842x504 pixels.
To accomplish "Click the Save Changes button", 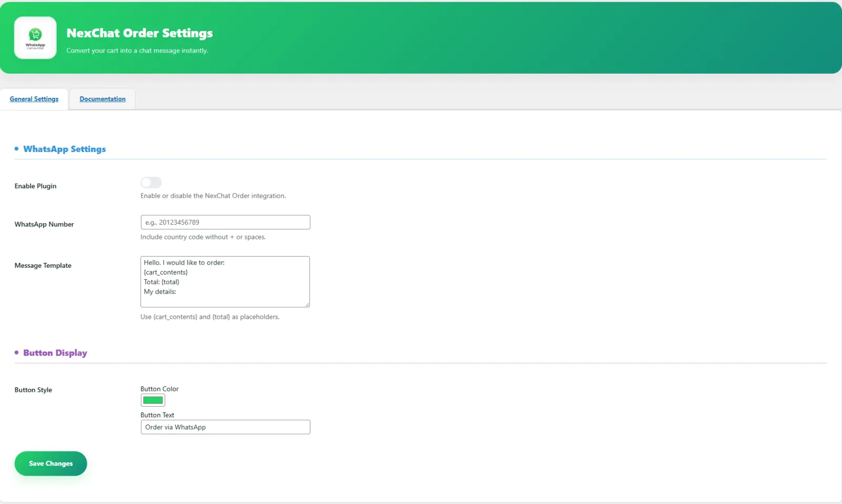I will tap(51, 463).
